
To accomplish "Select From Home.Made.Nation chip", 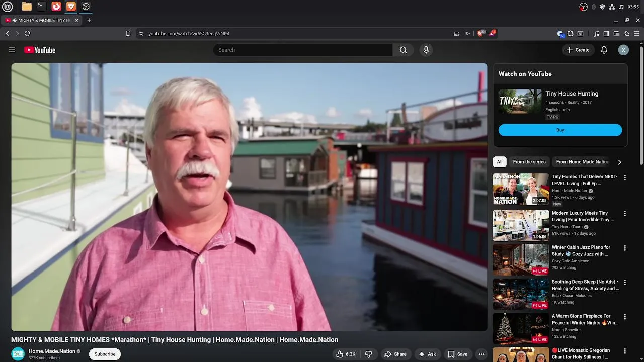I will pos(582,162).
